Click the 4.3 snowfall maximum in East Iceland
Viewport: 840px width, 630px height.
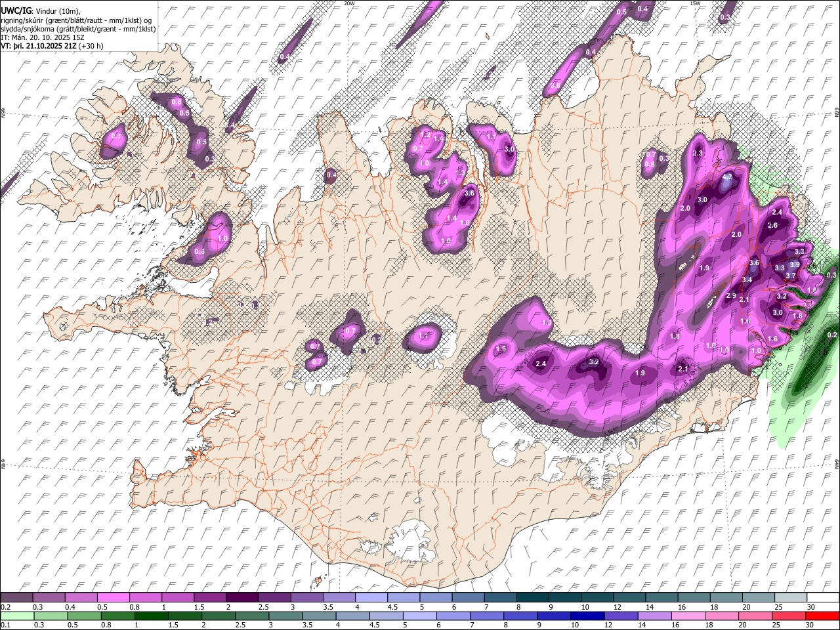click(727, 177)
